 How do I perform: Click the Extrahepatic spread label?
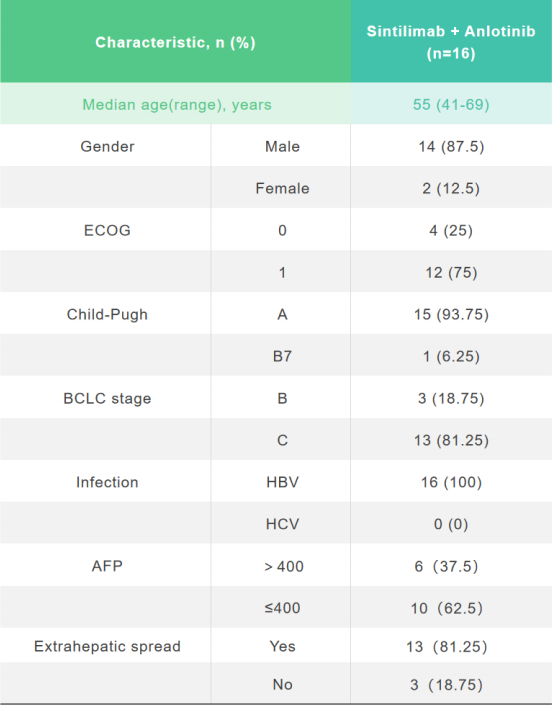(107, 647)
